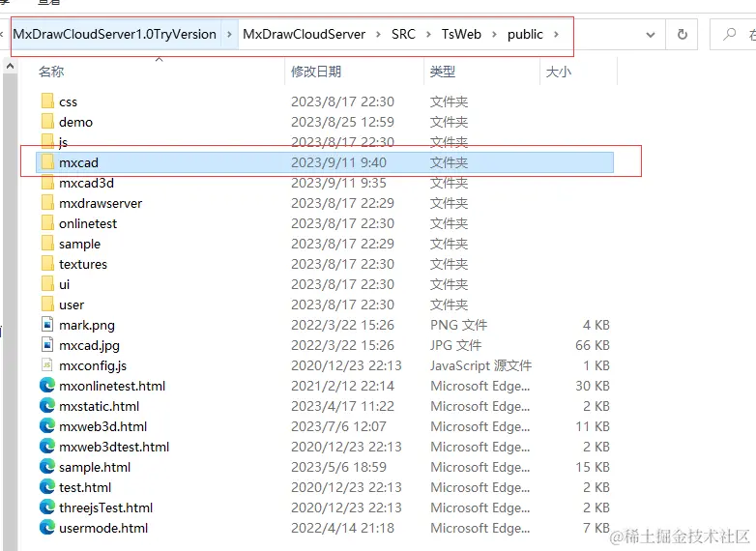Viewport: 756px width, 551px height.
Task: Click the demo folder icon
Action: 47,122
